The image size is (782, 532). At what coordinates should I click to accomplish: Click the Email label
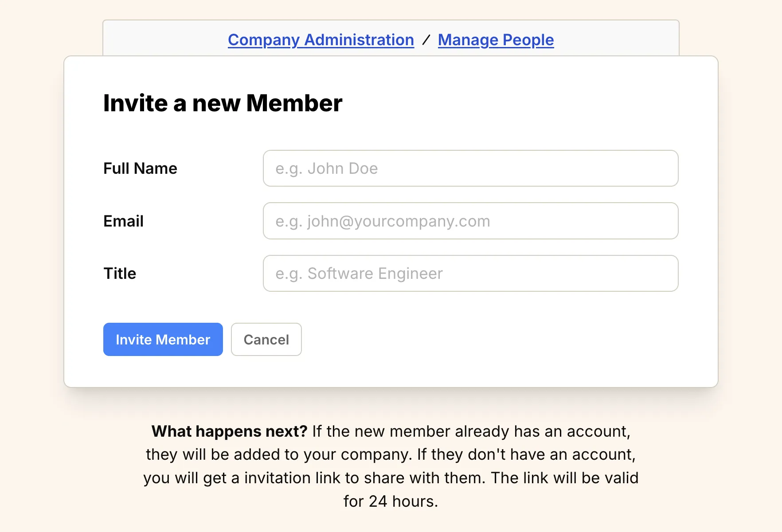(123, 221)
